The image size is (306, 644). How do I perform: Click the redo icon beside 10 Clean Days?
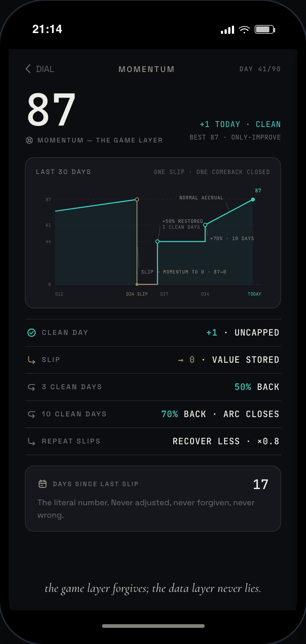point(32,414)
